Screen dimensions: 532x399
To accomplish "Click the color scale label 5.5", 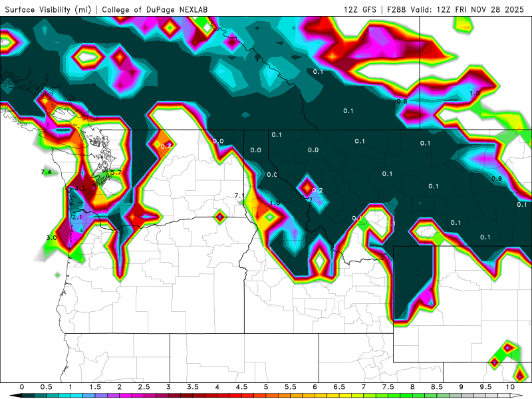I will 291,387.
